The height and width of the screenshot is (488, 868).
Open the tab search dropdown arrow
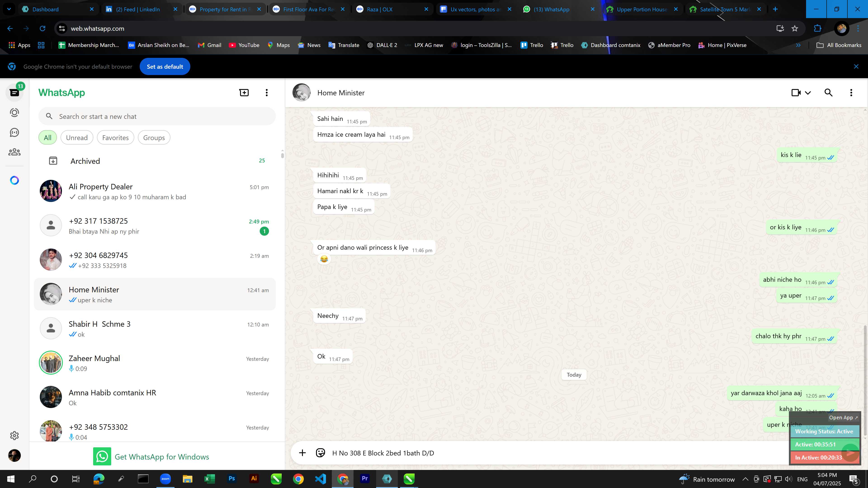(9, 9)
